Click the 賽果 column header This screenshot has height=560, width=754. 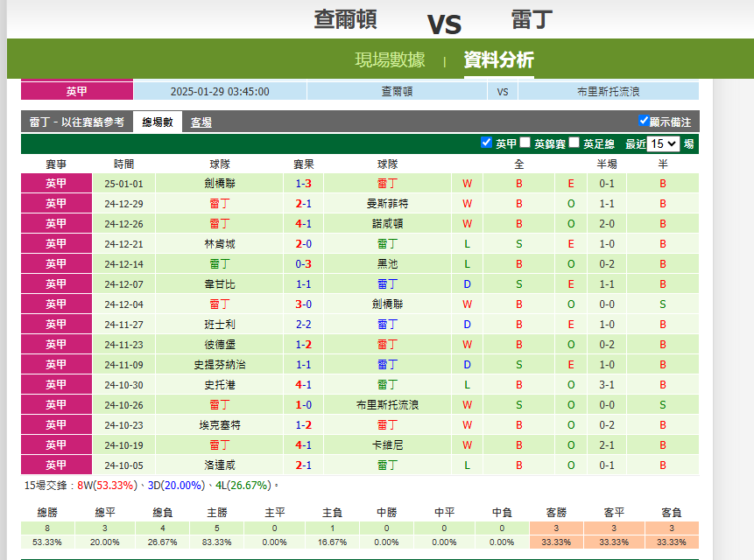pyautogui.click(x=303, y=164)
